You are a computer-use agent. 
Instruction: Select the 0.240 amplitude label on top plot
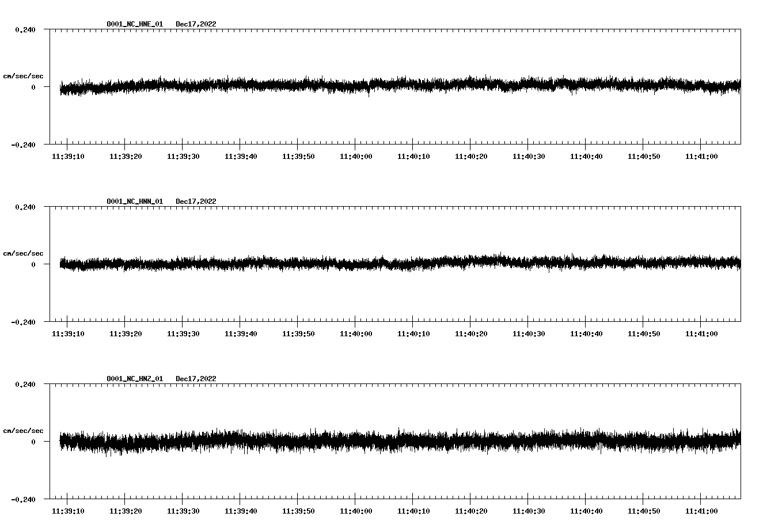point(25,28)
